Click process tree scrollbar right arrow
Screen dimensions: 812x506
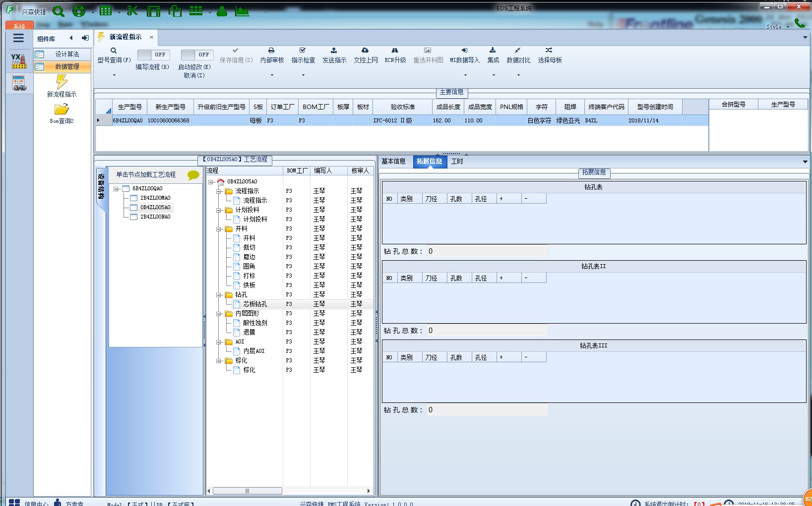369,491
